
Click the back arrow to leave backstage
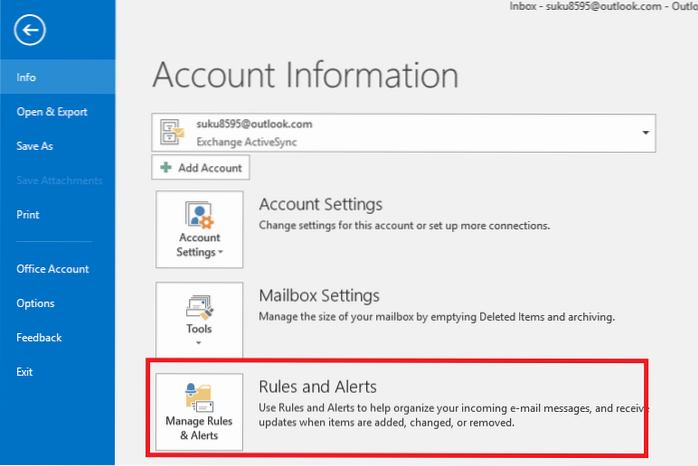click(30, 30)
